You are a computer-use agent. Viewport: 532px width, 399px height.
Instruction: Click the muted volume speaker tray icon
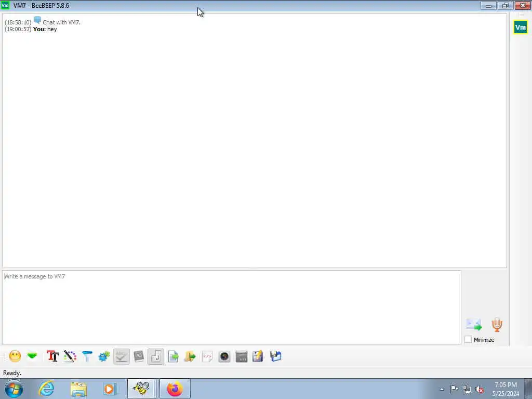(x=480, y=390)
